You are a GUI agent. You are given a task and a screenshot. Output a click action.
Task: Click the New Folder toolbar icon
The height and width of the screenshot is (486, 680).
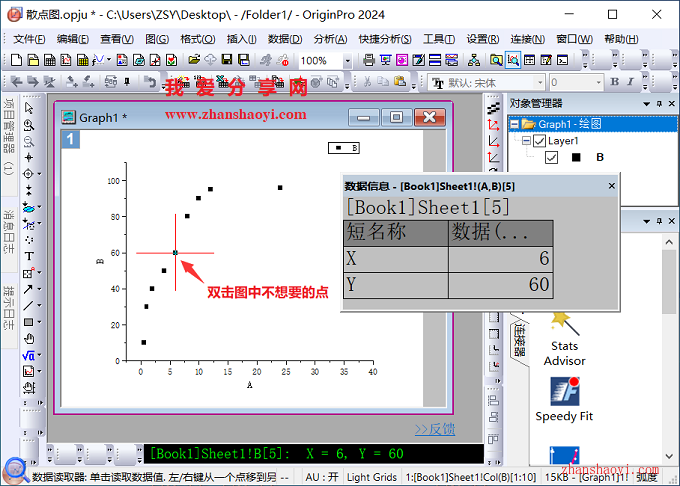(33, 60)
